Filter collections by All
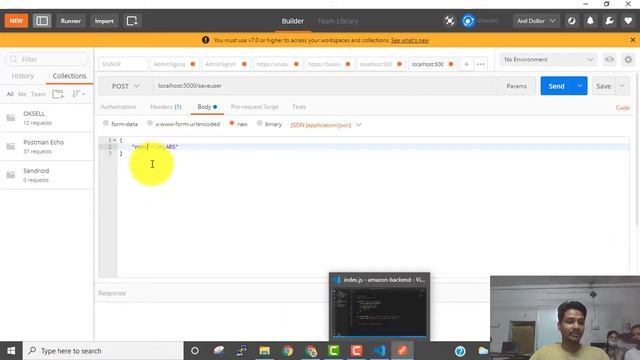The width and height of the screenshot is (640, 360). tap(10, 94)
